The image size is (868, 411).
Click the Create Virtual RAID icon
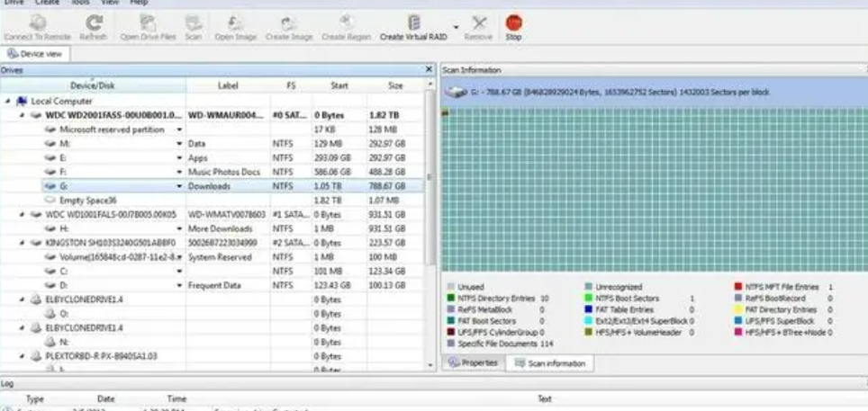pyautogui.click(x=414, y=23)
